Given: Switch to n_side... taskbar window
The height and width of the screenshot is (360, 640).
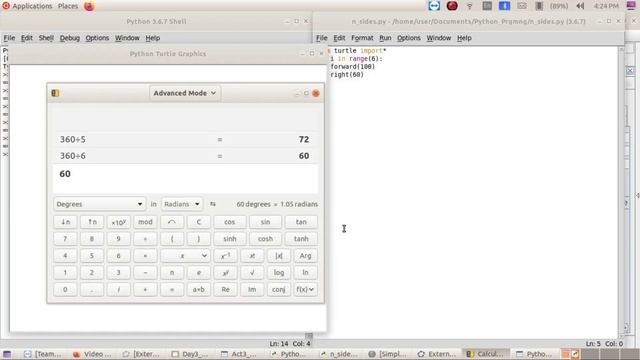Looking at the screenshot, I should pos(339,354).
